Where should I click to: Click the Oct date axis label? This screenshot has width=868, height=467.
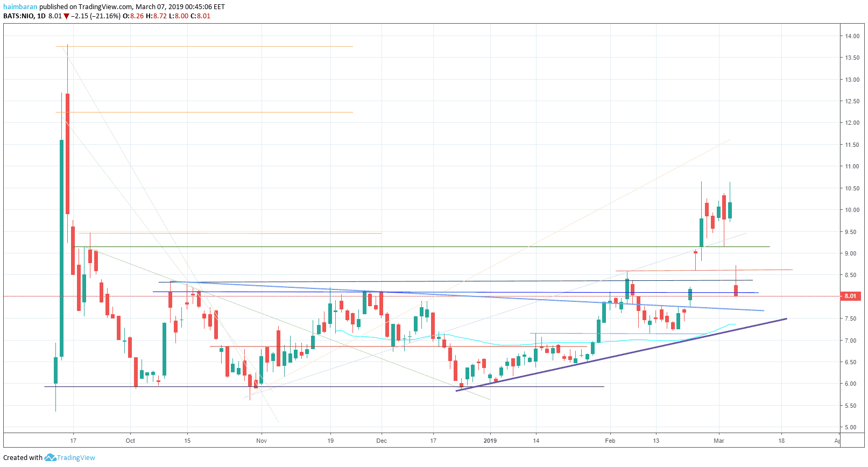point(130,441)
